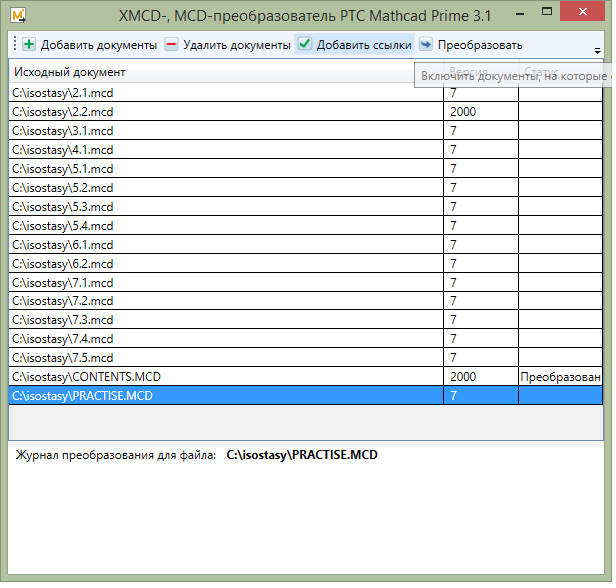Viewport: 616px width, 588px height.
Task: Click version cell 7 in 3.1.mcd row
Action: tap(481, 130)
